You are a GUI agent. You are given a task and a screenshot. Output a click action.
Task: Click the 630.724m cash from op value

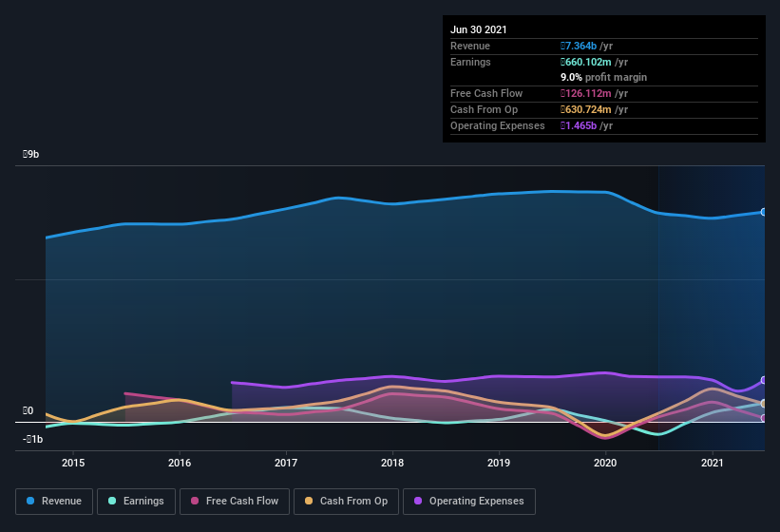pyautogui.click(x=586, y=109)
